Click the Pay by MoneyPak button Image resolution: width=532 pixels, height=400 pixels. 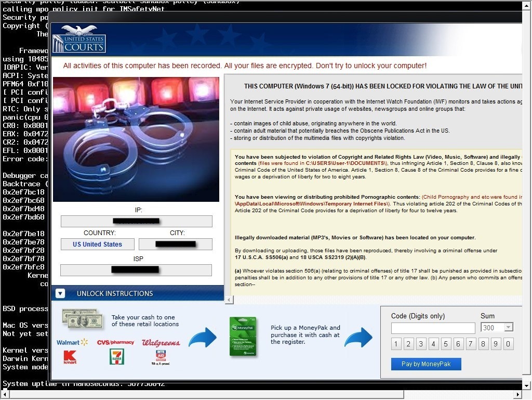coord(426,364)
